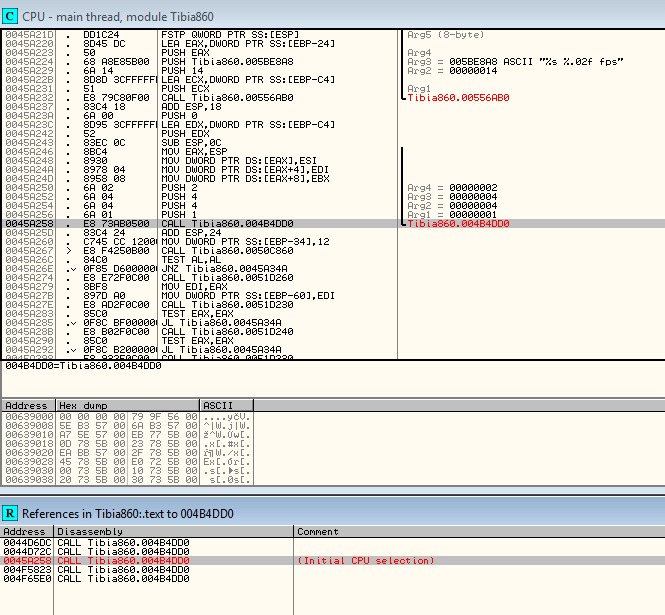Sort References by the Disassembly column header
665x615 pixels.
[173, 531]
